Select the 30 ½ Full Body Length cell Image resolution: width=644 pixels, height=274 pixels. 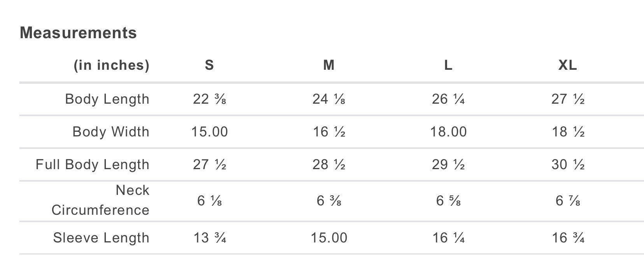pos(568,164)
